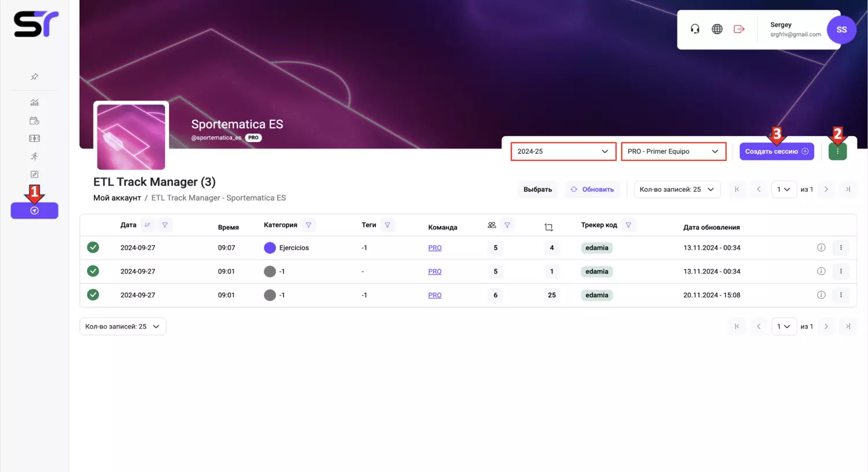This screenshot has width=868, height=472.
Task: Click the Команда column header
Action: pyautogui.click(x=443, y=227)
